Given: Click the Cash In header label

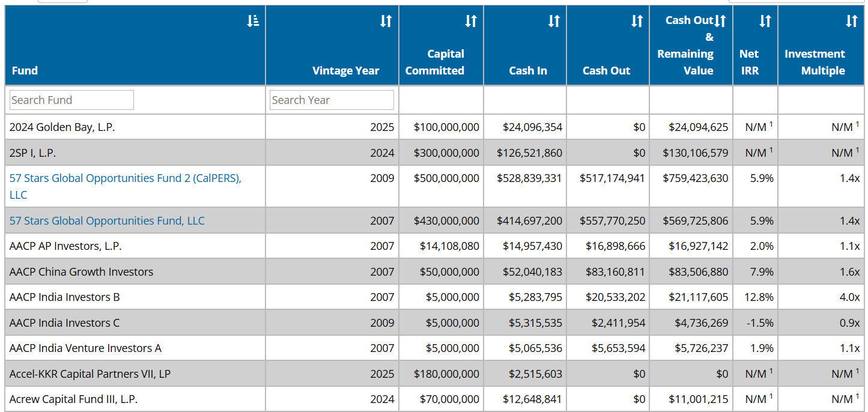Looking at the screenshot, I should (x=528, y=70).
